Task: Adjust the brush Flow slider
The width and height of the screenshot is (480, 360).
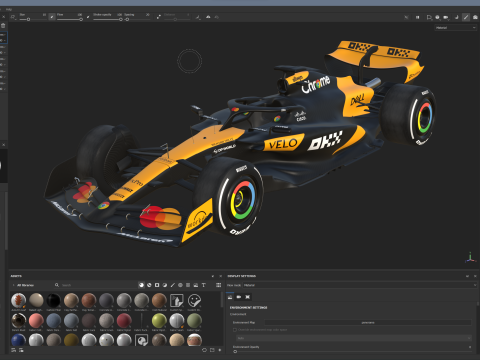Action: (70, 19)
